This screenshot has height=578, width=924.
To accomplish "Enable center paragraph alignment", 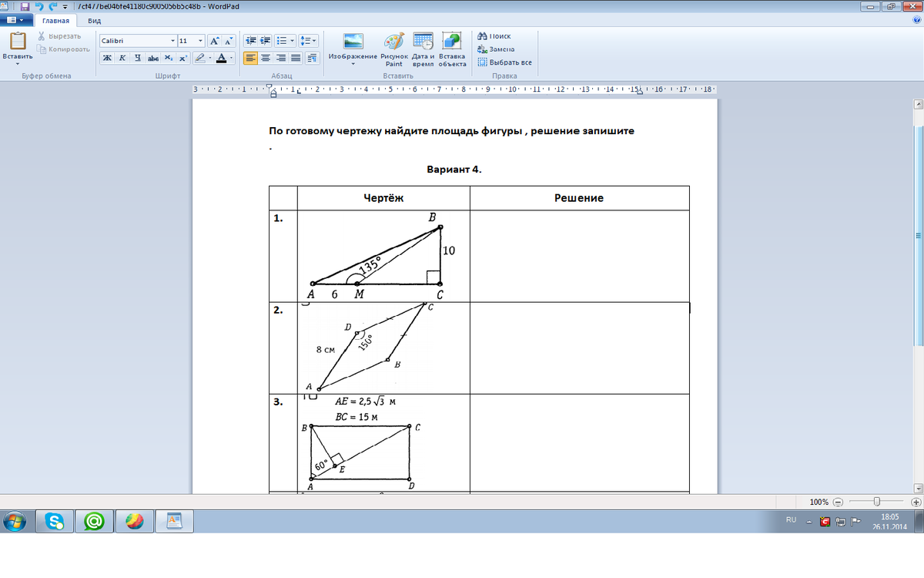I will point(266,58).
